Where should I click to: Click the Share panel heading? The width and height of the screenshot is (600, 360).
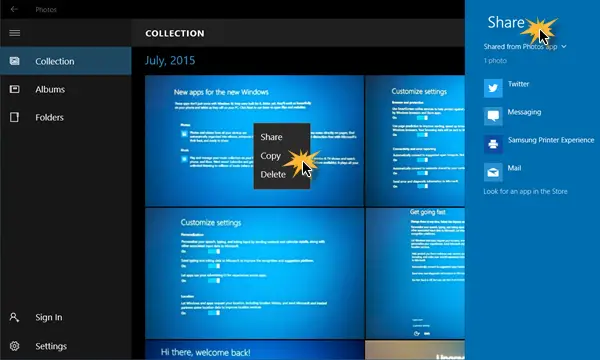(x=506, y=23)
